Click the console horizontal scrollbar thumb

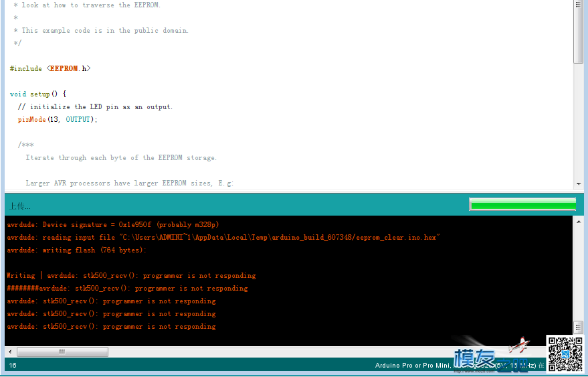click(x=62, y=352)
